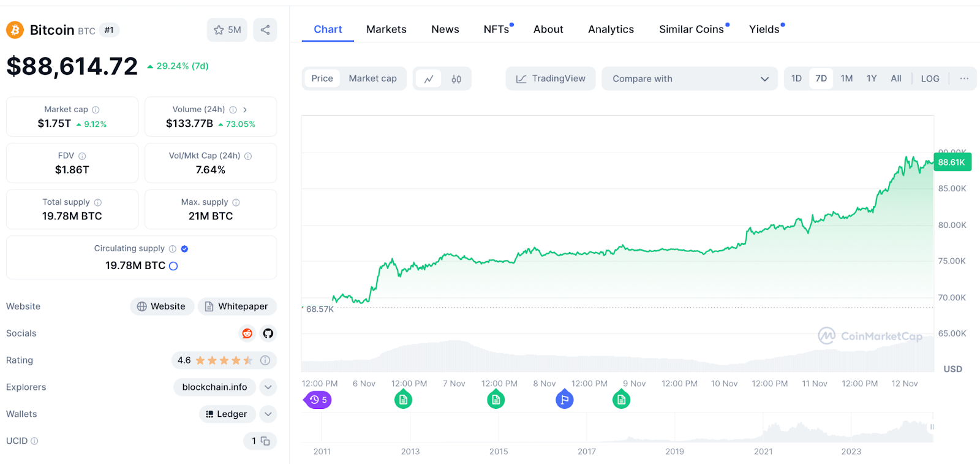The height and width of the screenshot is (464, 980).
Task: Click the range selector handle on mini timeline
Action: [932, 427]
